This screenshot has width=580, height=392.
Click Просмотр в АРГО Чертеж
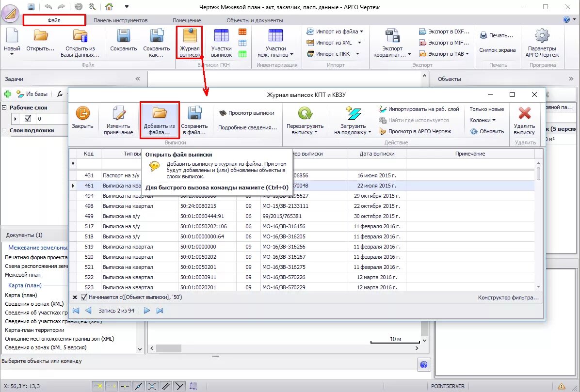[415, 131]
